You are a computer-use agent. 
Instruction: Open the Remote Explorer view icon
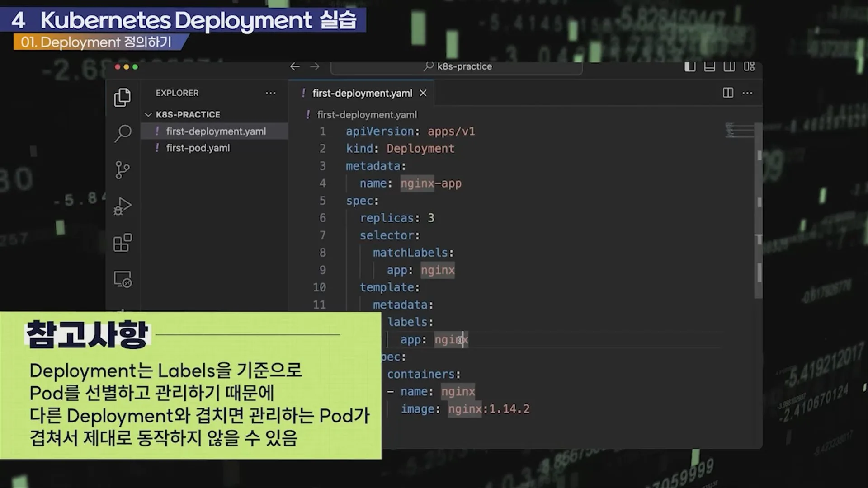(x=123, y=279)
